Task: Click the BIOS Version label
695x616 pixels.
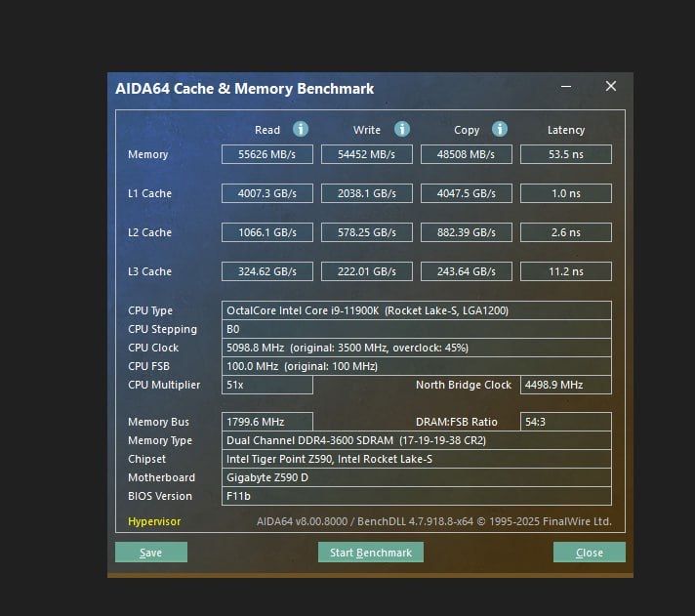Action: [x=160, y=496]
